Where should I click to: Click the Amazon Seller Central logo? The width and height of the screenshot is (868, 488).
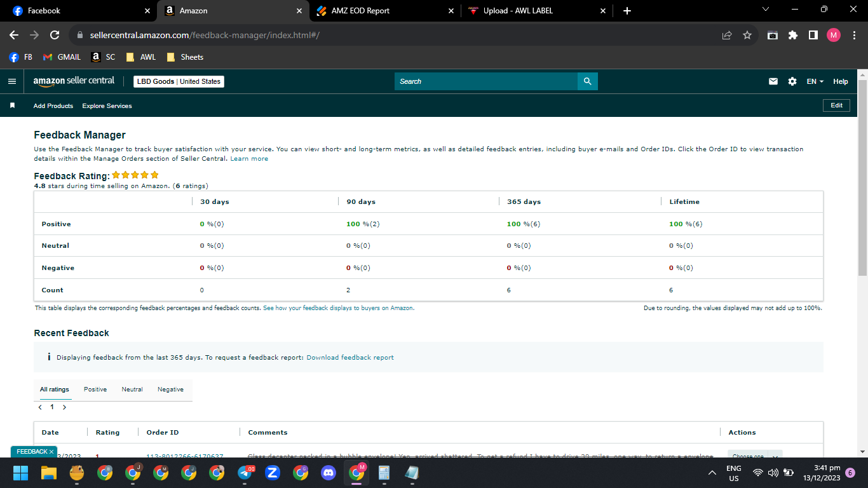pos(74,81)
